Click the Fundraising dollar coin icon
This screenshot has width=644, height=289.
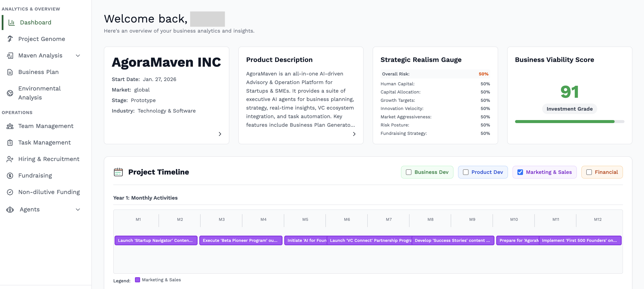(x=10, y=176)
